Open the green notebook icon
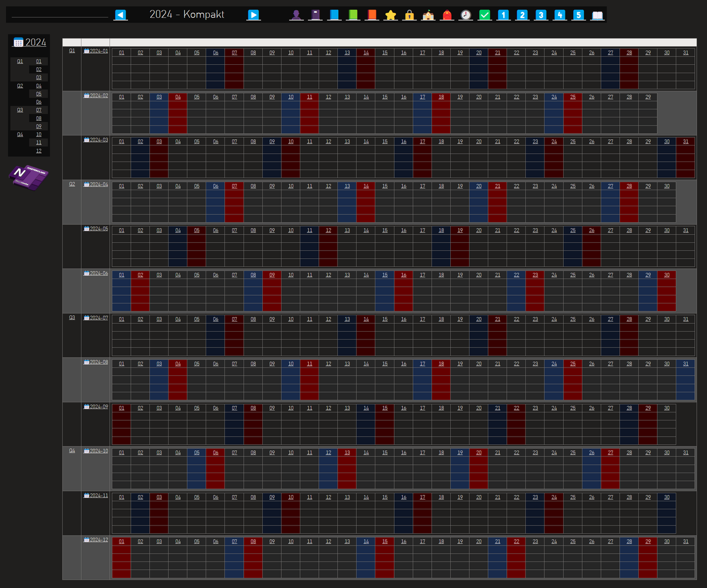The height and width of the screenshot is (588, 707). [353, 15]
